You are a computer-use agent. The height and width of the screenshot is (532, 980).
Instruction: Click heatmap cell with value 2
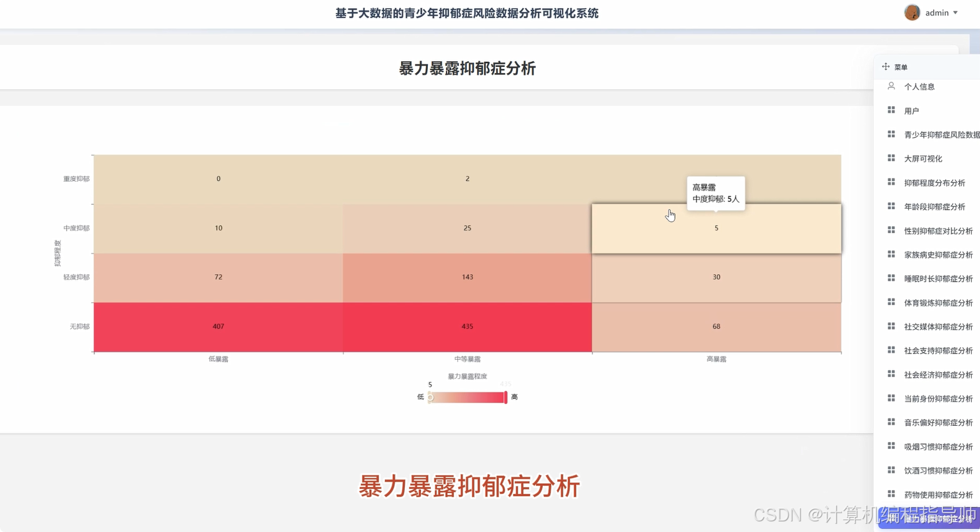point(467,179)
